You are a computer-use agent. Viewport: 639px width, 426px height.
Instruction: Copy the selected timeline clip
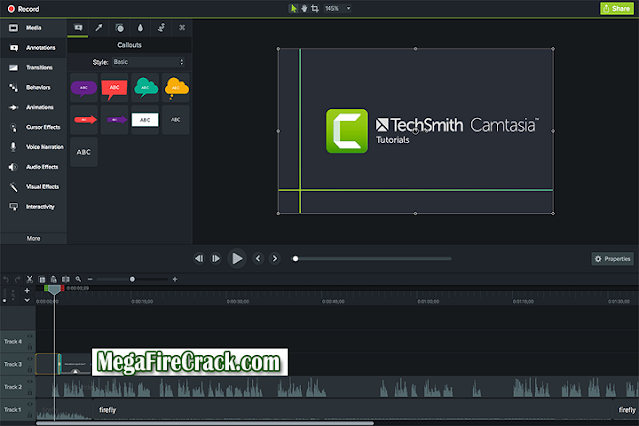pyautogui.click(x=42, y=279)
